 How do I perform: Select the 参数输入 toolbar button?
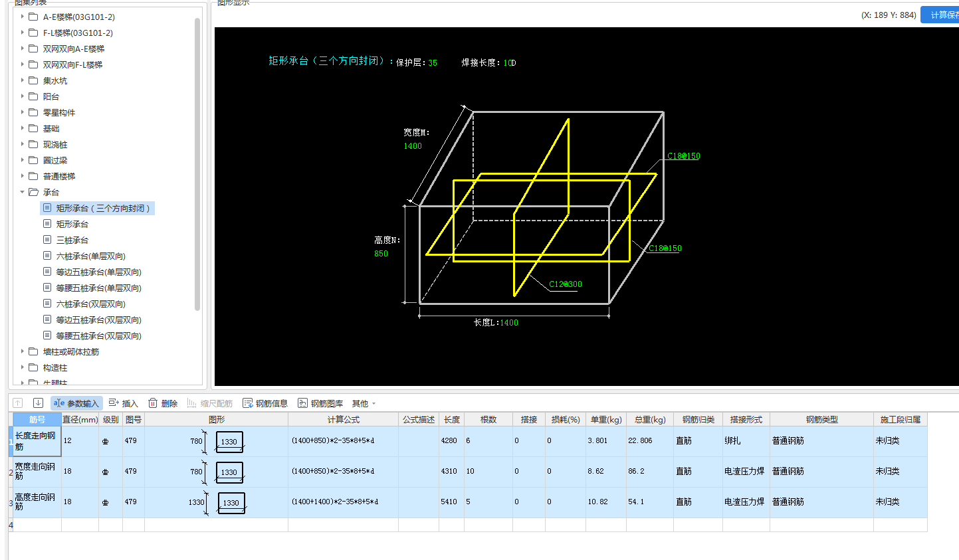(x=76, y=403)
